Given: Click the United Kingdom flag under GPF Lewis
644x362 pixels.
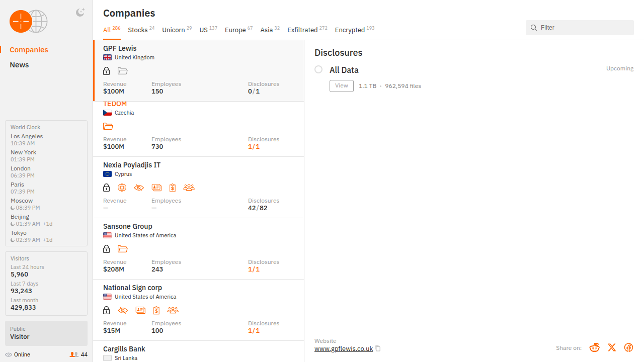Looking at the screenshot, I should pos(107,57).
